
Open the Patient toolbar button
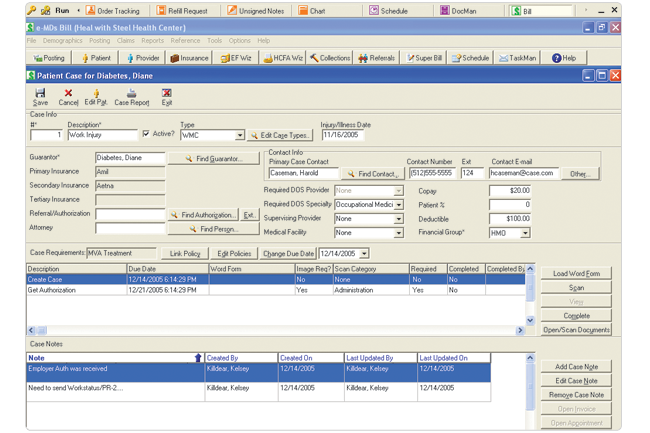tap(95, 58)
